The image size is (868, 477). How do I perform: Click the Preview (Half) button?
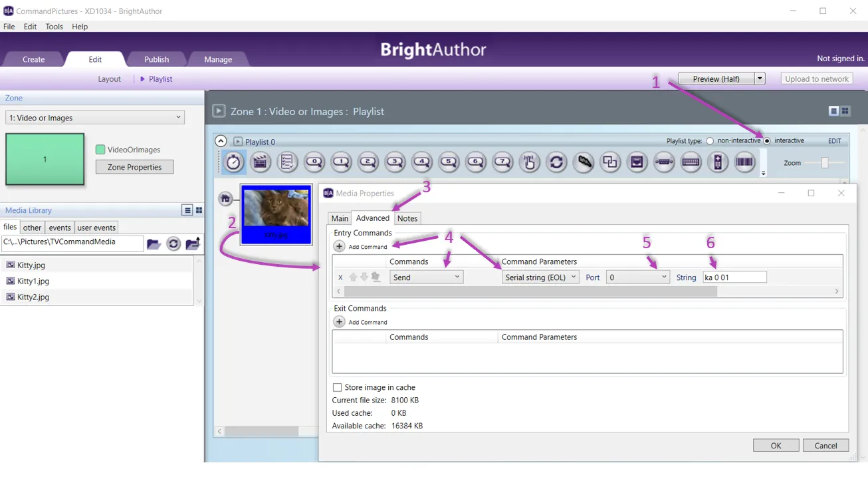pyautogui.click(x=716, y=79)
